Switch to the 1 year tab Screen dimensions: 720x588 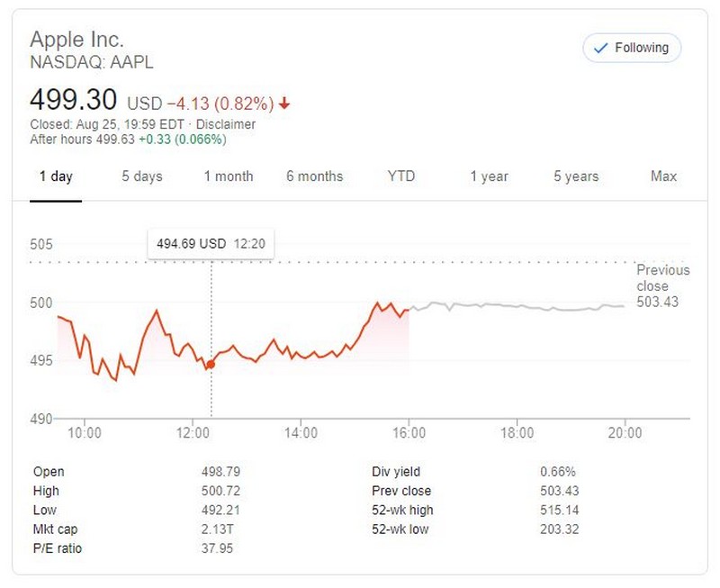(489, 176)
